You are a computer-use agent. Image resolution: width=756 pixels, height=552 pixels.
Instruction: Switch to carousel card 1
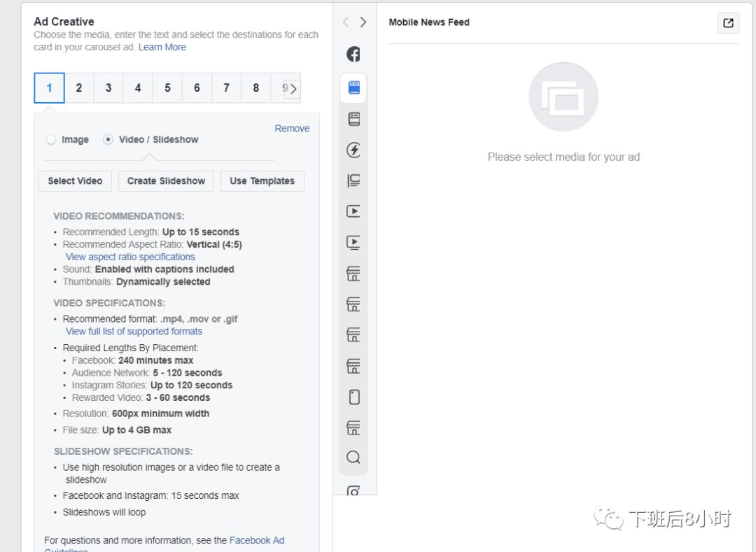[49, 87]
